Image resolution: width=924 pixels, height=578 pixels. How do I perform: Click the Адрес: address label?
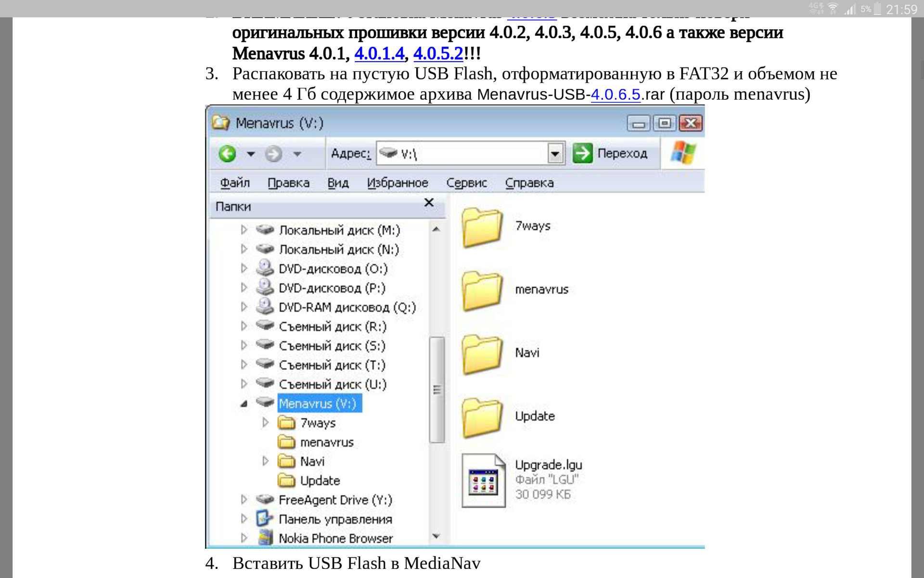(x=350, y=154)
